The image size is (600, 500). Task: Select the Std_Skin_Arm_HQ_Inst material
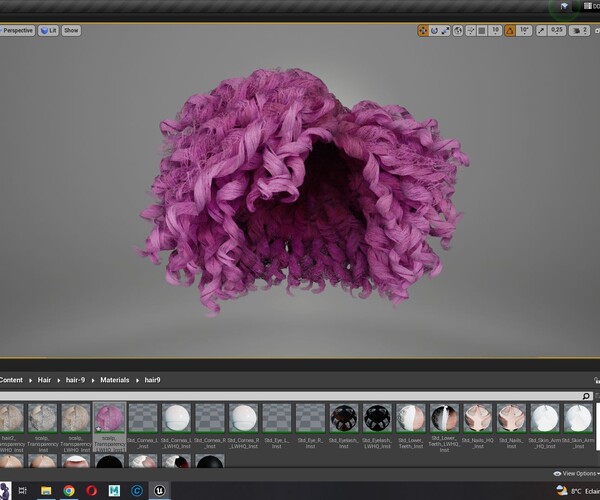pos(545,426)
